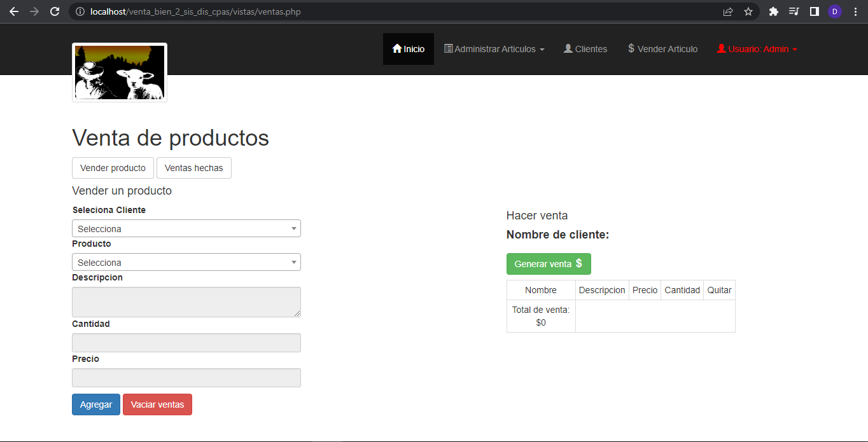Click the share icon in the address bar
The image size is (868, 442).
coord(727,11)
